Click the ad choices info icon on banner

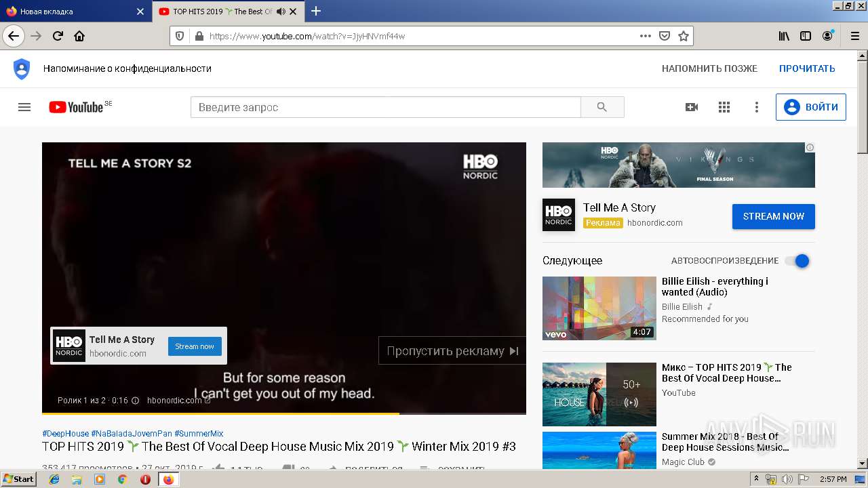810,147
